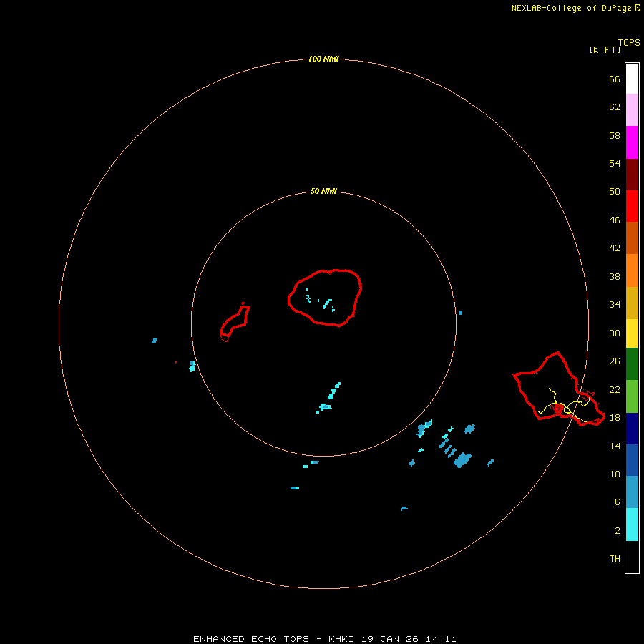This screenshot has height=644, width=644.
Task: Click the 'NEXLAB-College of DuPage' credit text
Action: point(571,8)
